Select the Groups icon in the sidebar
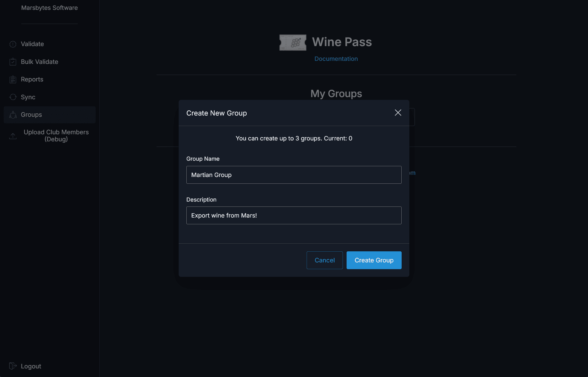Screen dimensions: 588x377 click(13, 115)
